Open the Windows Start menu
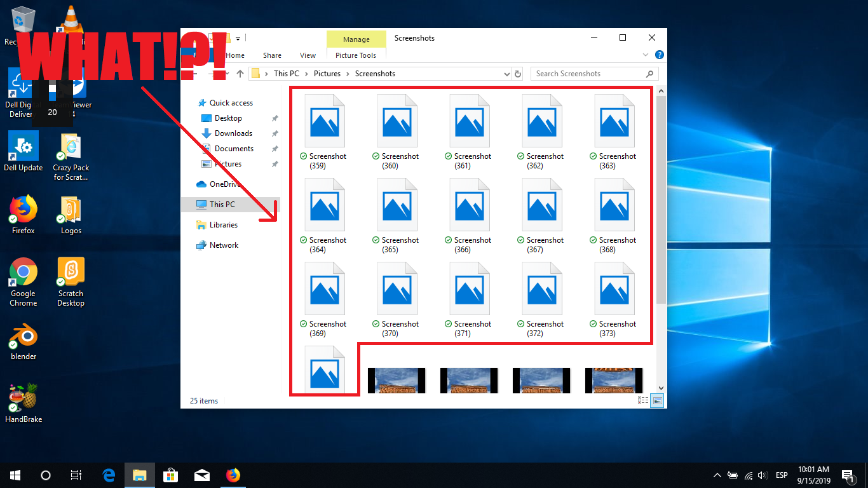 15,475
